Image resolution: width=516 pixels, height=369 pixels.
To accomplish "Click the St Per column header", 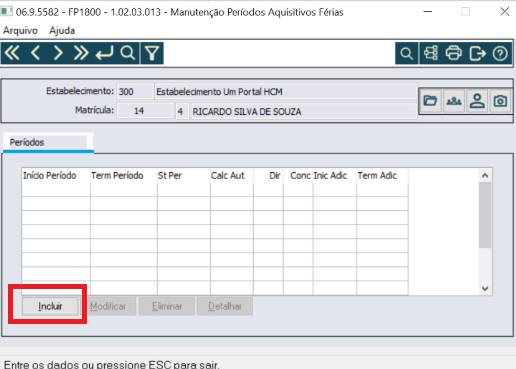I will click(x=184, y=175).
